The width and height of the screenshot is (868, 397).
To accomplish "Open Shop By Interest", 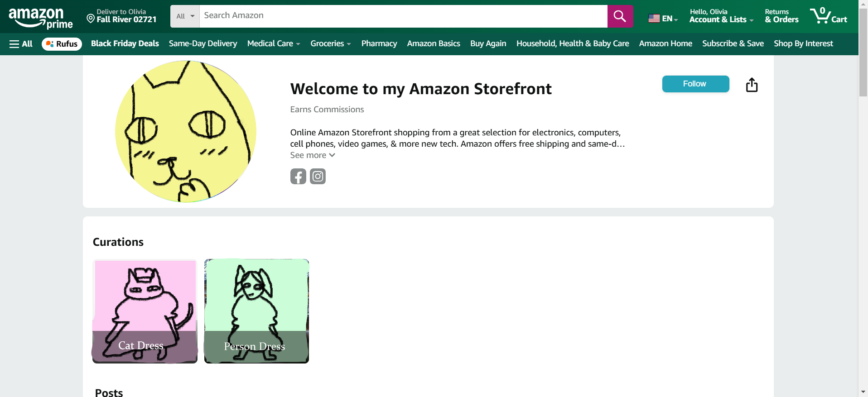I will point(803,43).
